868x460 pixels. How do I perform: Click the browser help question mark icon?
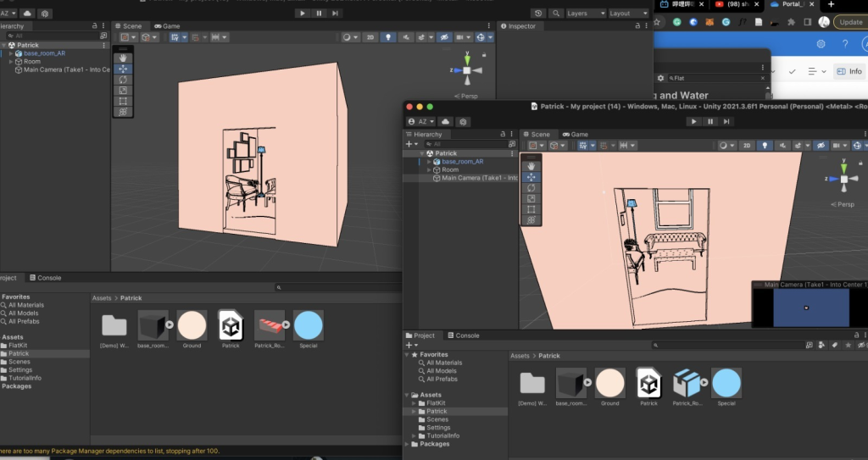pos(845,44)
